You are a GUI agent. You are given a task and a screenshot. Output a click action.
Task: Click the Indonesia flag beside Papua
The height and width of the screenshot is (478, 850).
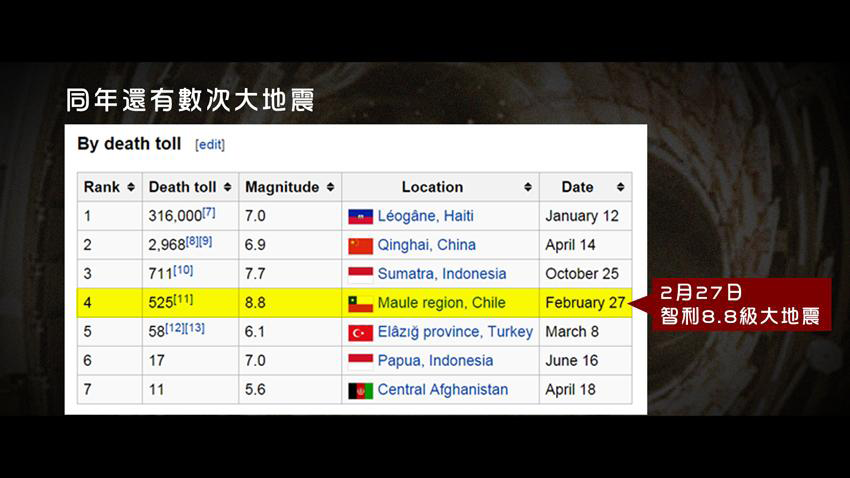[360, 361]
